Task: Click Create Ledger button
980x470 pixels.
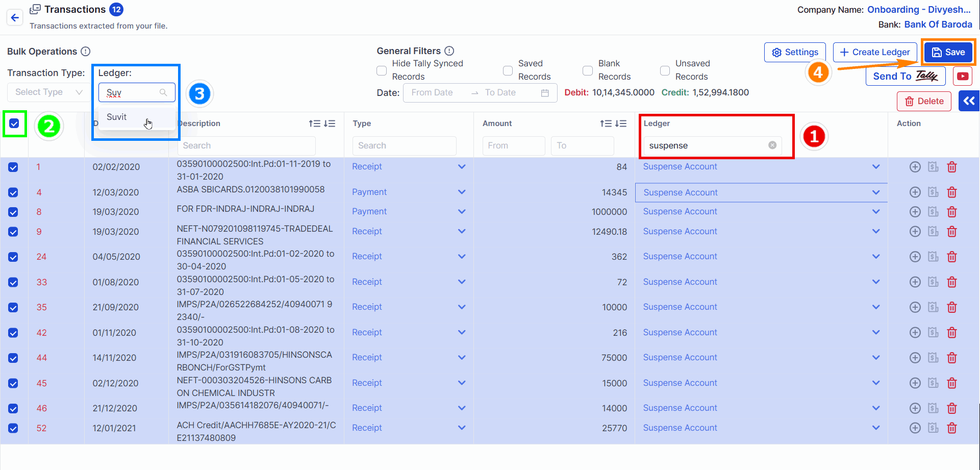Action: pyautogui.click(x=875, y=52)
